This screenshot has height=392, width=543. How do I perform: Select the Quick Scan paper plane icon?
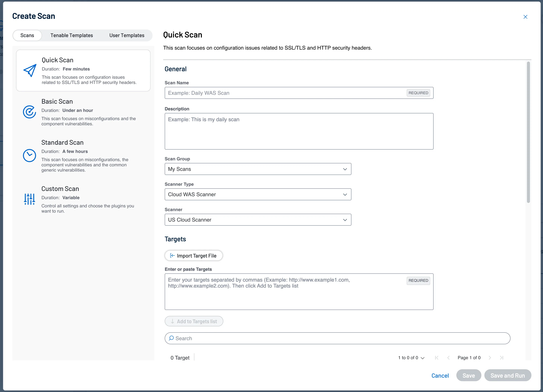[30, 70]
